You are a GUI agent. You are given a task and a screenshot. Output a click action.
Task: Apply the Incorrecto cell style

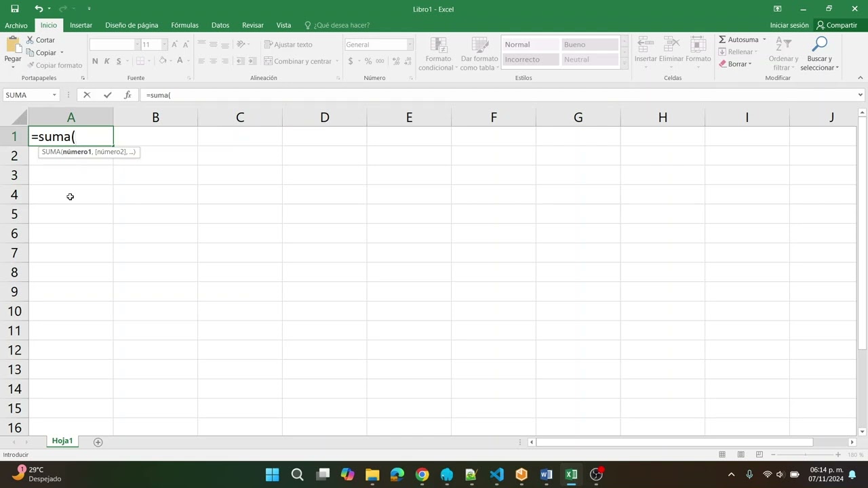(530, 60)
